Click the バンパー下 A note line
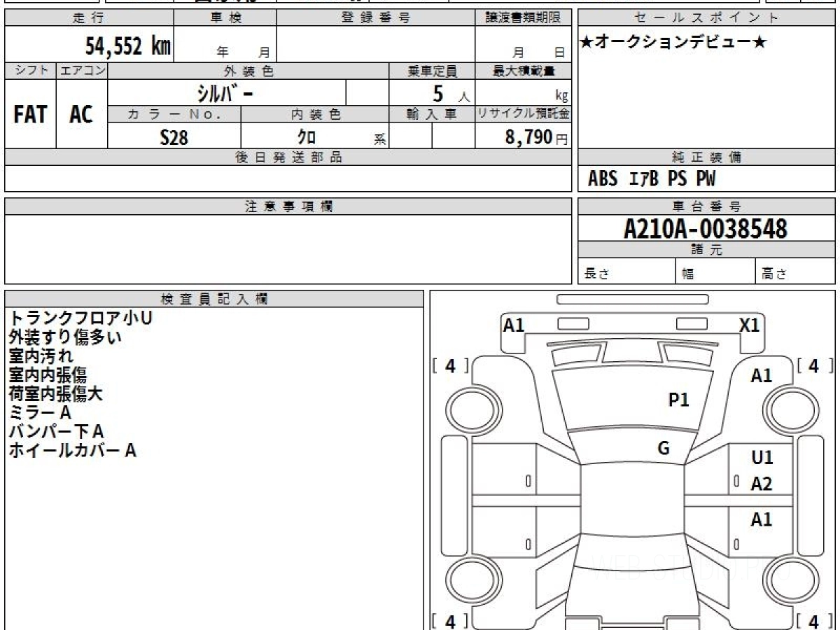The image size is (840, 630). pos(56,431)
